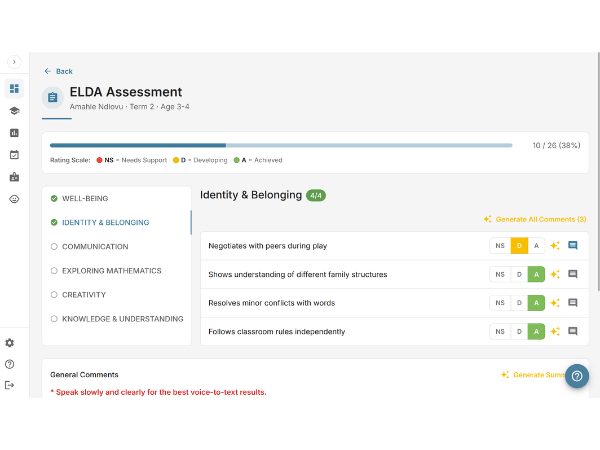Open comment for Resolves minor conflicts
Image resolution: width=600 pixels, height=450 pixels.
(x=573, y=303)
